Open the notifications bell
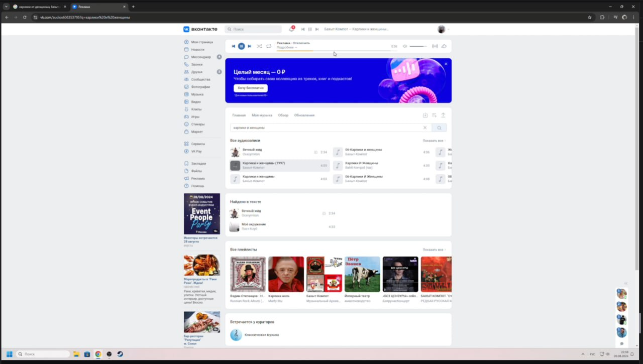 tap(291, 29)
